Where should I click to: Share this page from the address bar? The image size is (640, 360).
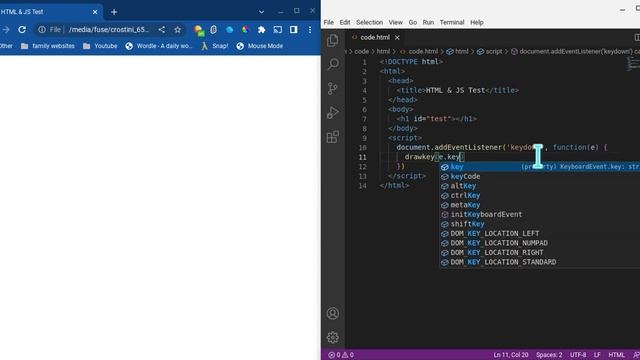coord(162,29)
